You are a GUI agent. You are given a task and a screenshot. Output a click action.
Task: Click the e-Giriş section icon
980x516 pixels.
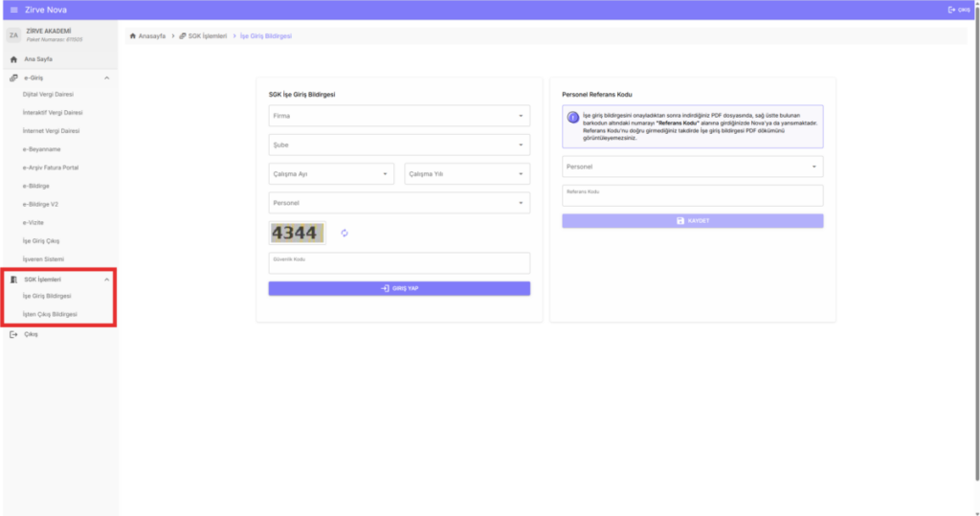tap(13, 79)
